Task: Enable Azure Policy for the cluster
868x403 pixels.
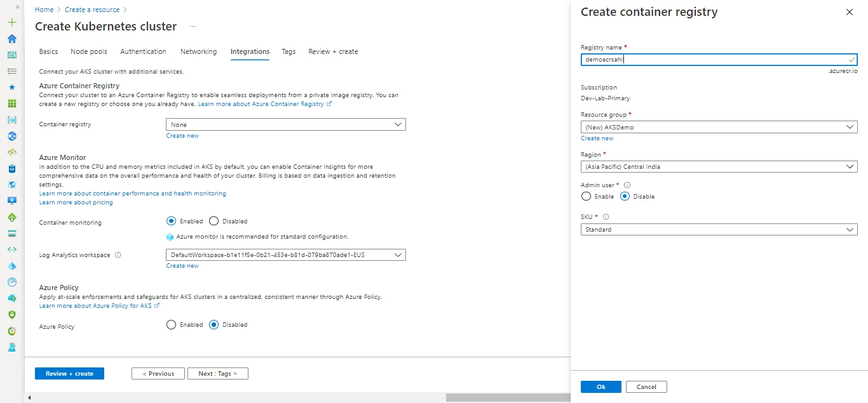Action: click(171, 324)
